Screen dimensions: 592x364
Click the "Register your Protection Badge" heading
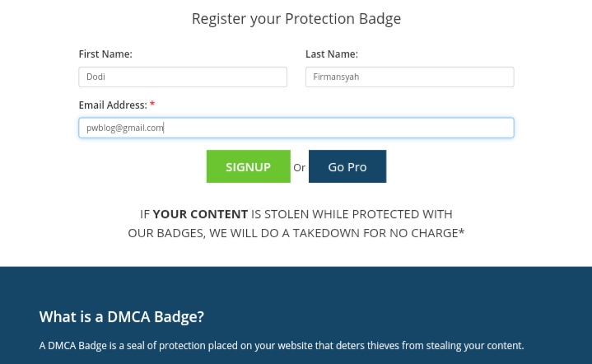coord(296,18)
